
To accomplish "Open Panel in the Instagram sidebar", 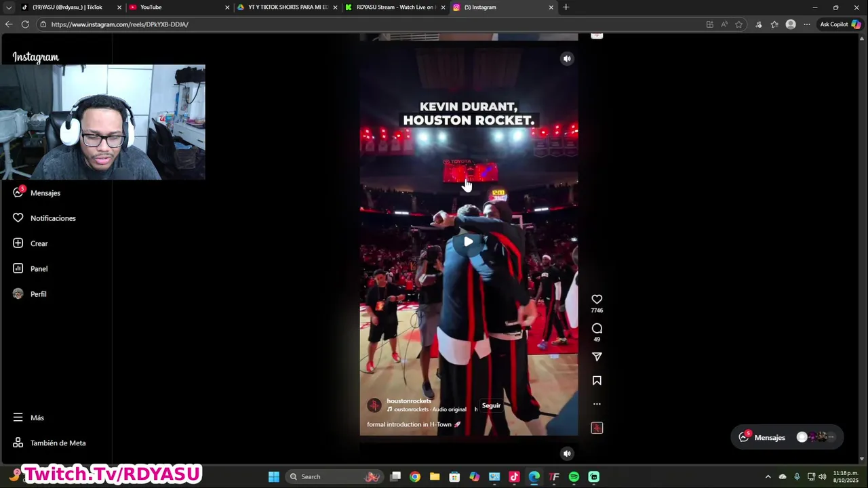I will (31, 268).
